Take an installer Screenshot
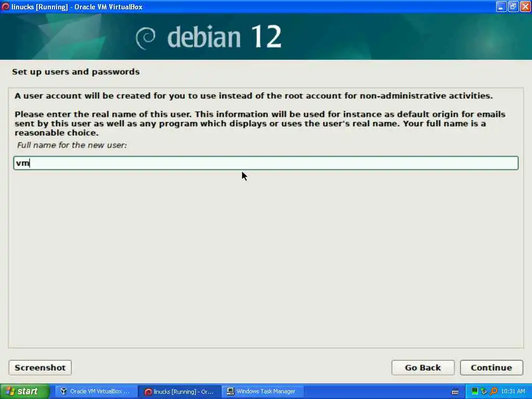The image size is (532, 399). (x=40, y=368)
